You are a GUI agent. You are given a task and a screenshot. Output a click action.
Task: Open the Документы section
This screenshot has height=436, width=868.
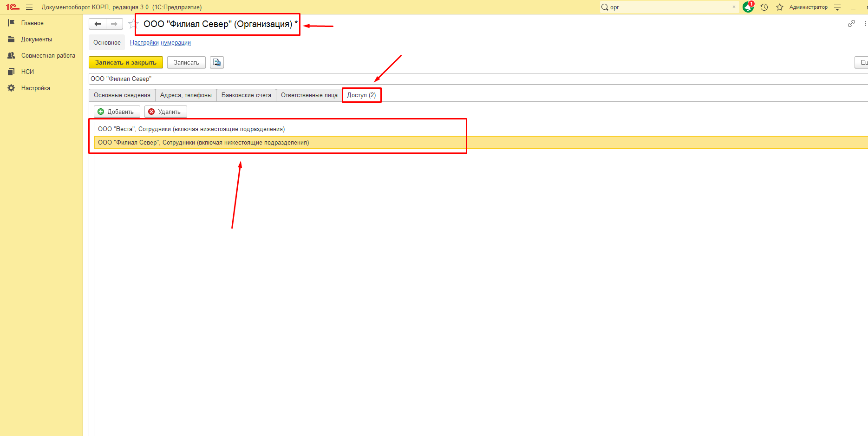[36, 39]
